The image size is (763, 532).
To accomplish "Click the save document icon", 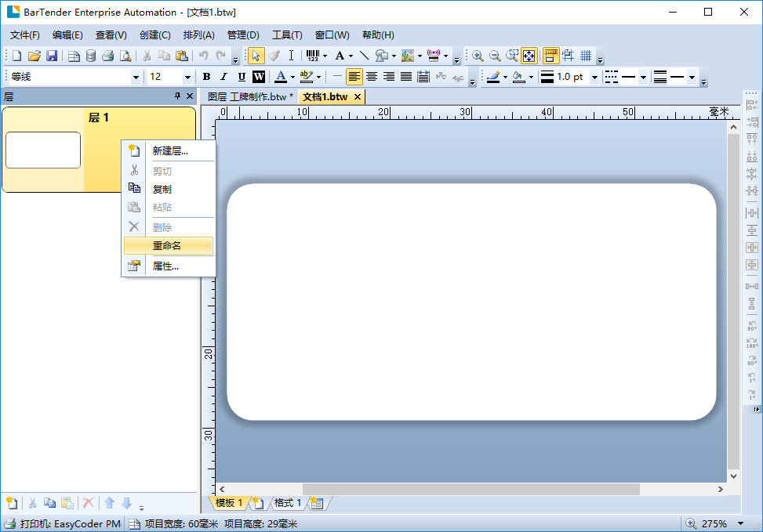I will point(52,56).
